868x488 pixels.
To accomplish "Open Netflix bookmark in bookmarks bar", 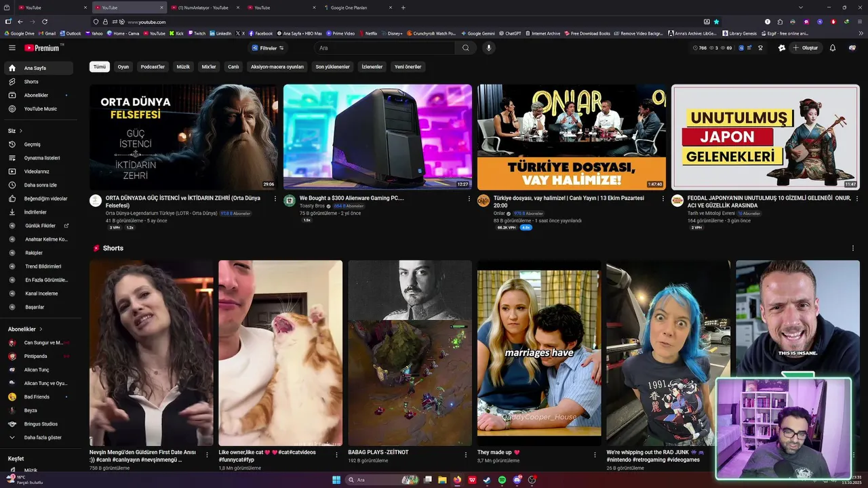I will coord(368,33).
